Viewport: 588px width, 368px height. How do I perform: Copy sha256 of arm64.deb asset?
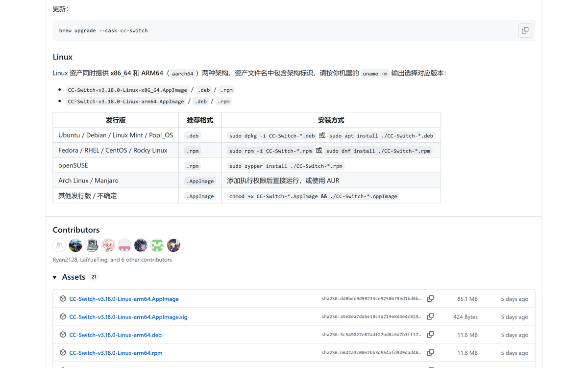430,335
